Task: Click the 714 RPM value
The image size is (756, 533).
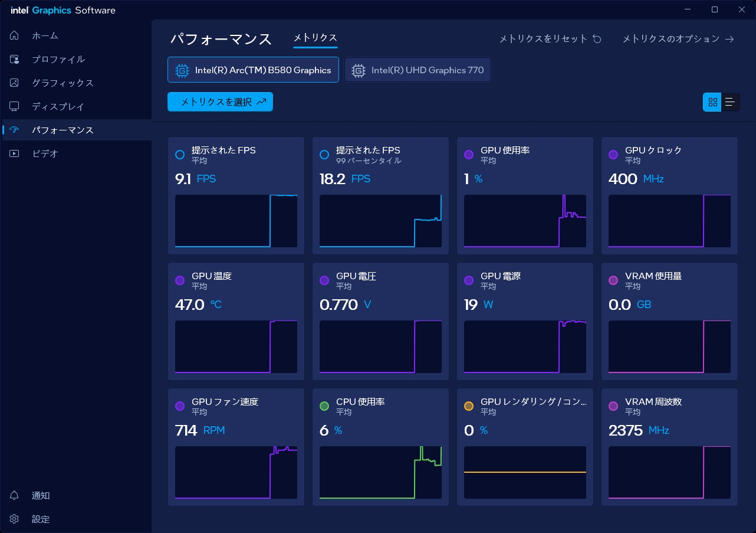Action: [200, 430]
